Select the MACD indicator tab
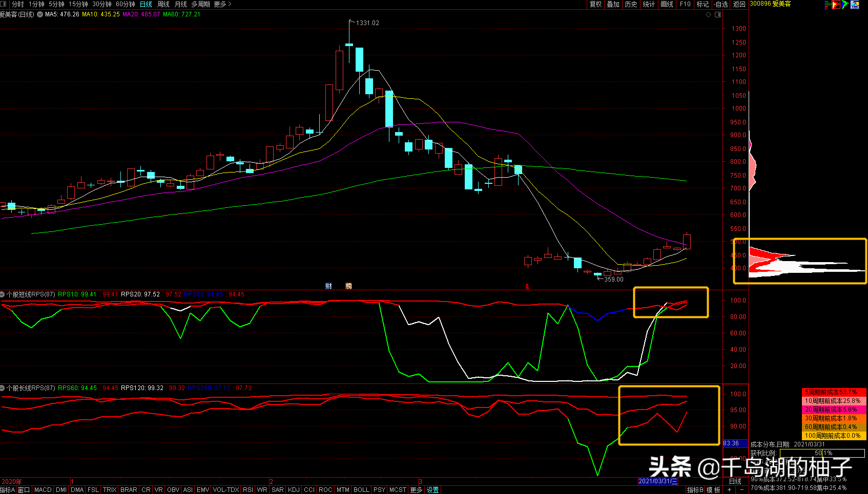 pyautogui.click(x=43, y=490)
